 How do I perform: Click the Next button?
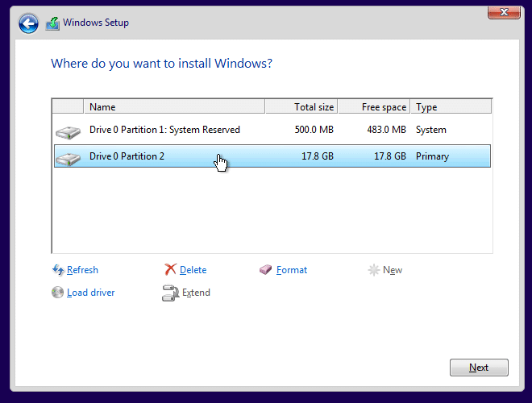[x=479, y=368]
